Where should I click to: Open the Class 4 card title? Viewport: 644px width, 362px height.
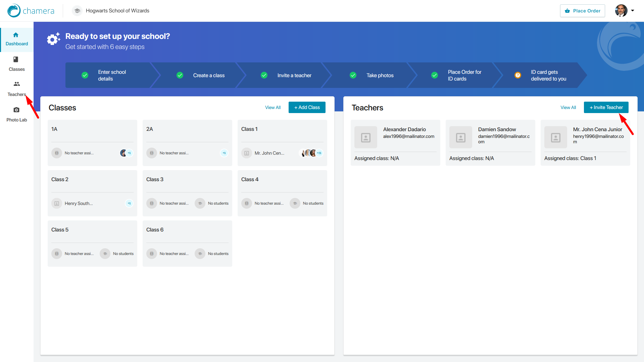(x=250, y=179)
